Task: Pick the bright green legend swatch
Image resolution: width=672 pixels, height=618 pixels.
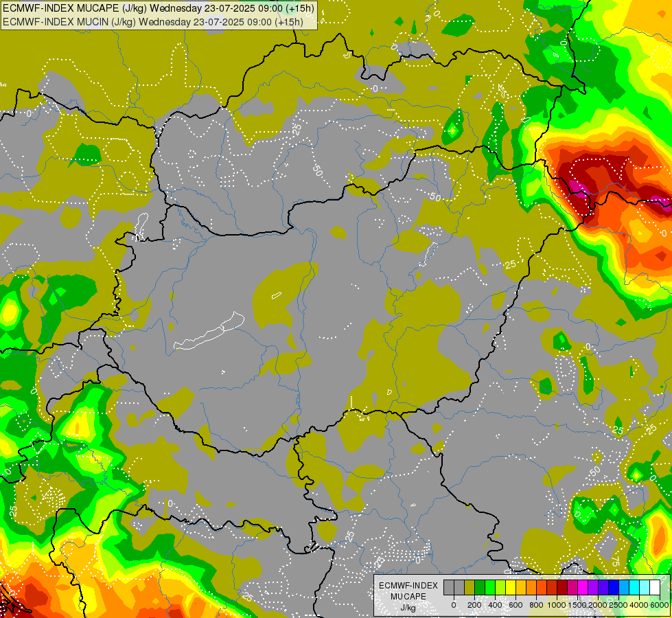Action: pyautogui.click(x=490, y=588)
